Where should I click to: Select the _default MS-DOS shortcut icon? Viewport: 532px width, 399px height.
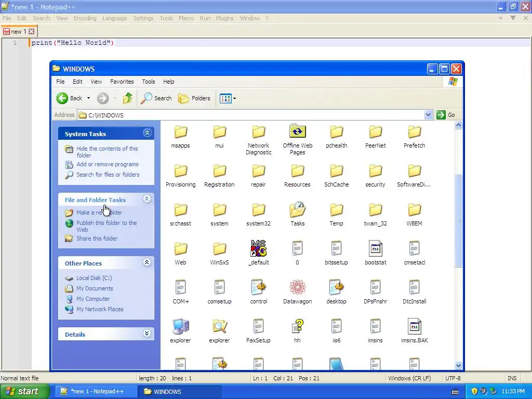click(259, 249)
